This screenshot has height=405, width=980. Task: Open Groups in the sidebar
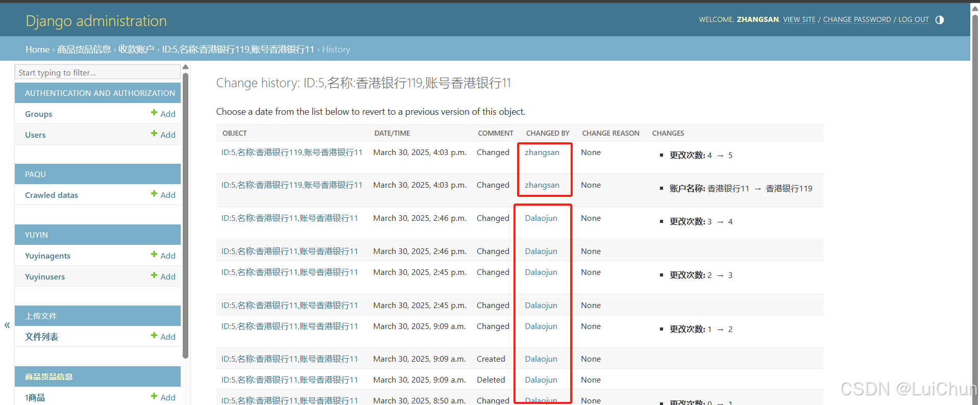(39, 114)
